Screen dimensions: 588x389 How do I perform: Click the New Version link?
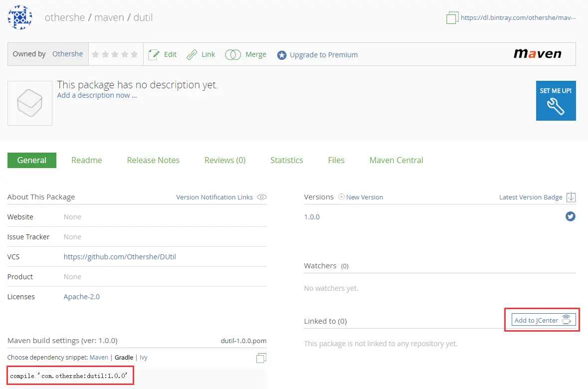tap(365, 197)
